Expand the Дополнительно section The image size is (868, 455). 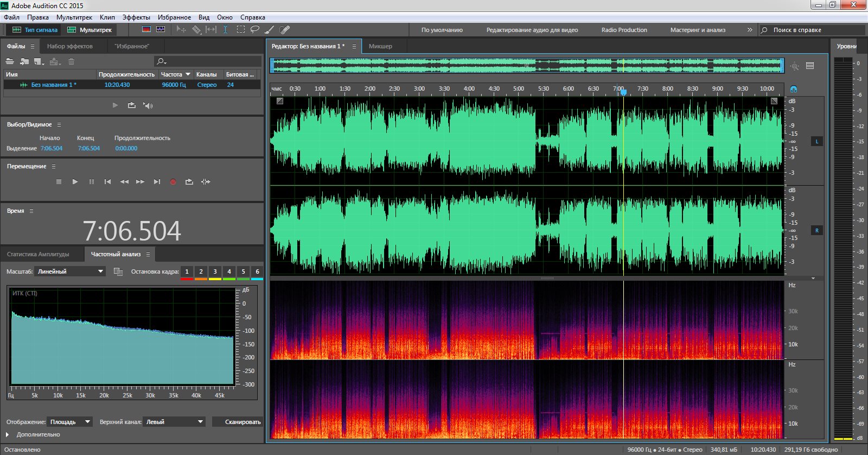pos(8,434)
